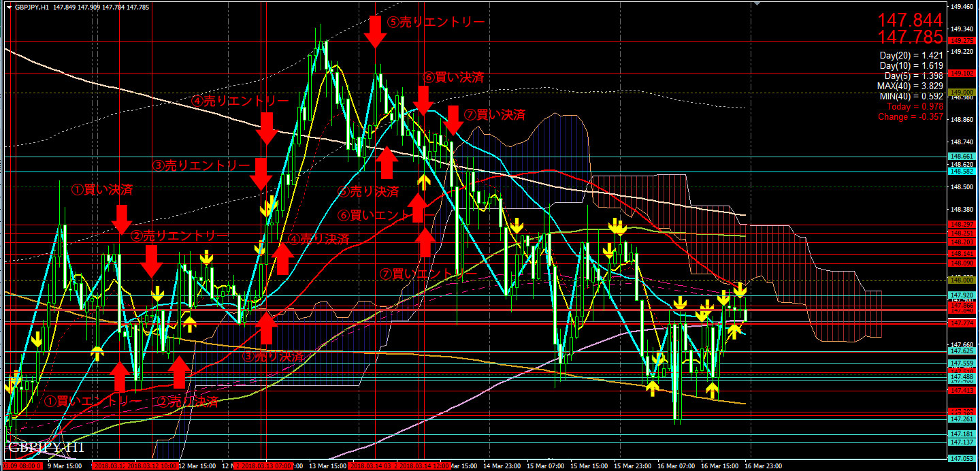Screen dimensions: 980x471
Task: Click the 14 Mar 23:00 time label
Action: click(502, 466)
